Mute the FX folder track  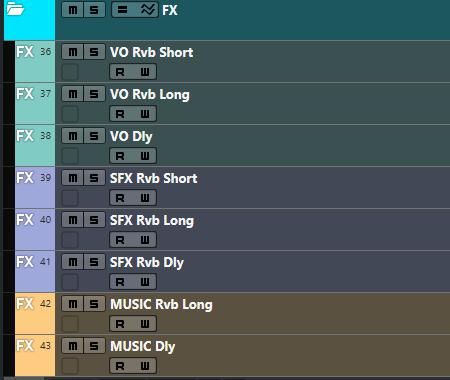pos(73,10)
